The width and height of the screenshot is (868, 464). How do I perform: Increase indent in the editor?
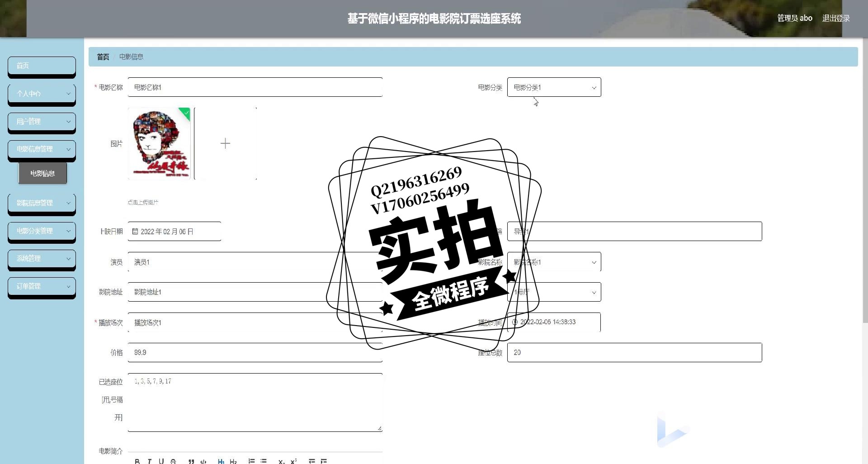(324, 461)
